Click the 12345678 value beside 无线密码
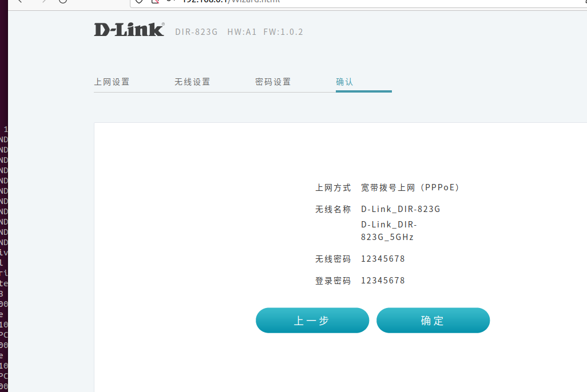The width and height of the screenshot is (587, 392). (383, 259)
